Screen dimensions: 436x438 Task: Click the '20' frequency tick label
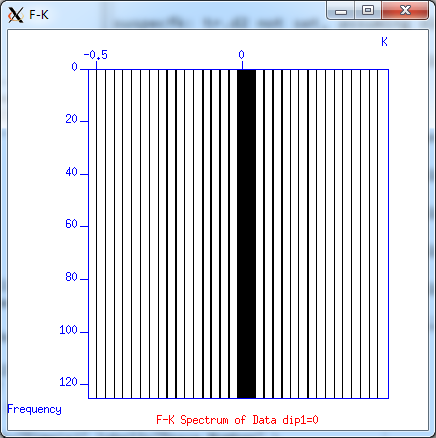click(71, 119)
